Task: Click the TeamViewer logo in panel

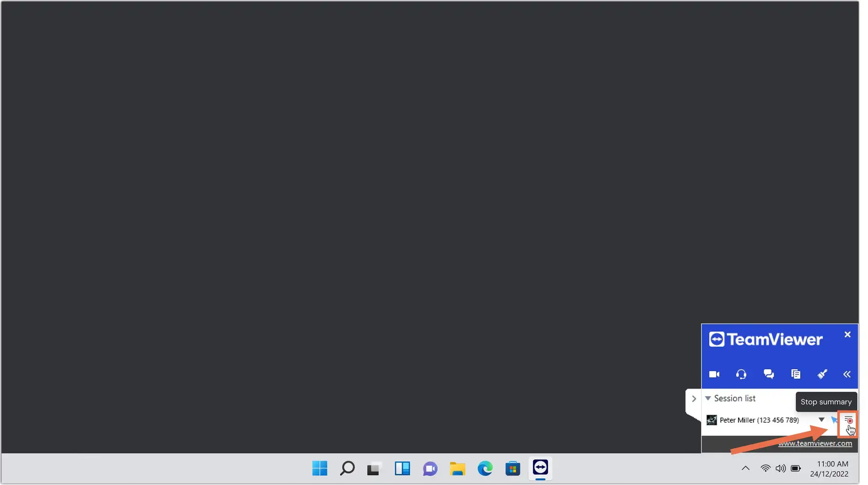Action: pos(765,339)
